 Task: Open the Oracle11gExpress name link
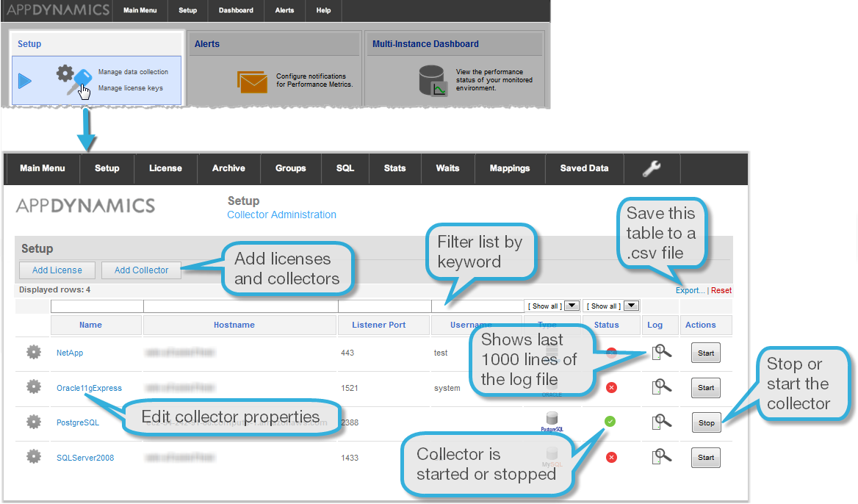pos(89,388)
